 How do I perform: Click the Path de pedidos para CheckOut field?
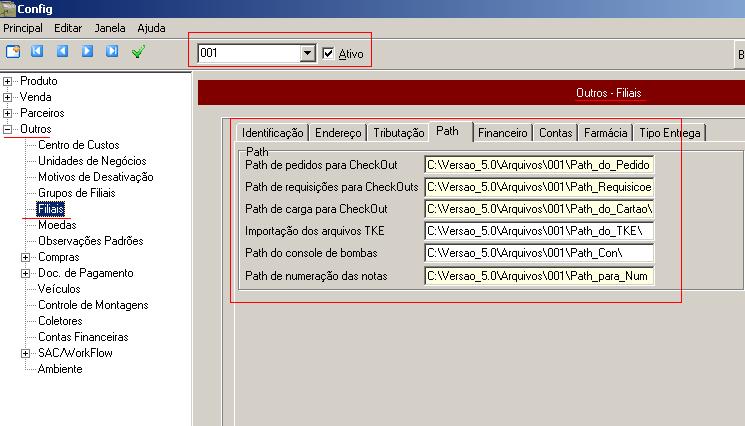(x=539, y=165)
